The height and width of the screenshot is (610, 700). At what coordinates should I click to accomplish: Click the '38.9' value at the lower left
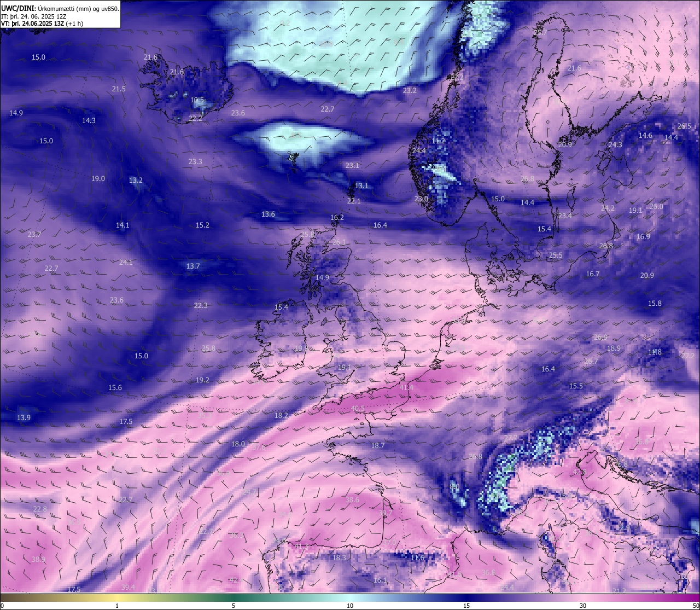click(x=38, y=559)
